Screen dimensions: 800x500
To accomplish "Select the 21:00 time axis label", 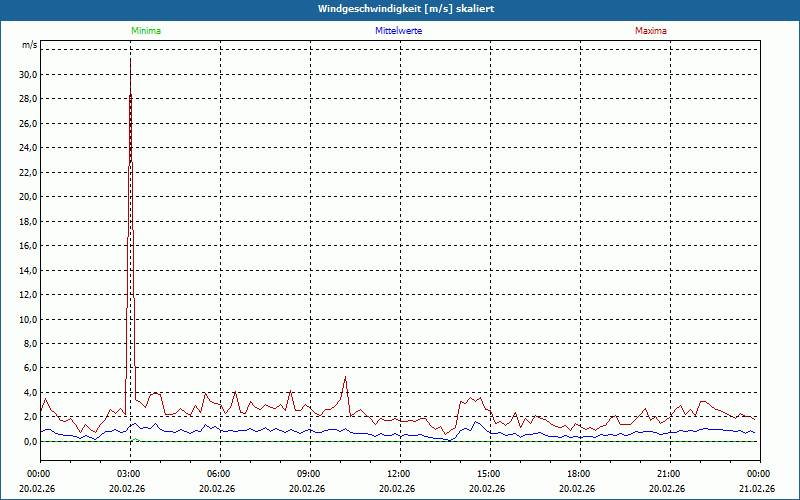I will coord(670,474).
